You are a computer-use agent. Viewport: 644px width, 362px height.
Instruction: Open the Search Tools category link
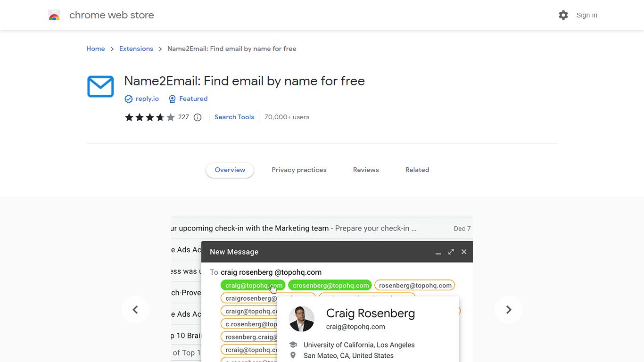click(234, 117)
